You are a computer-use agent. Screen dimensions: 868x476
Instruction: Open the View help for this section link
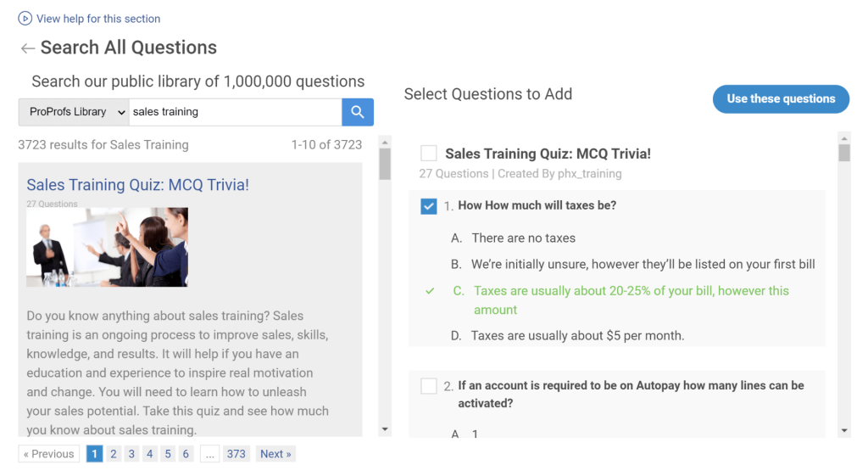(x=98, y=19)
